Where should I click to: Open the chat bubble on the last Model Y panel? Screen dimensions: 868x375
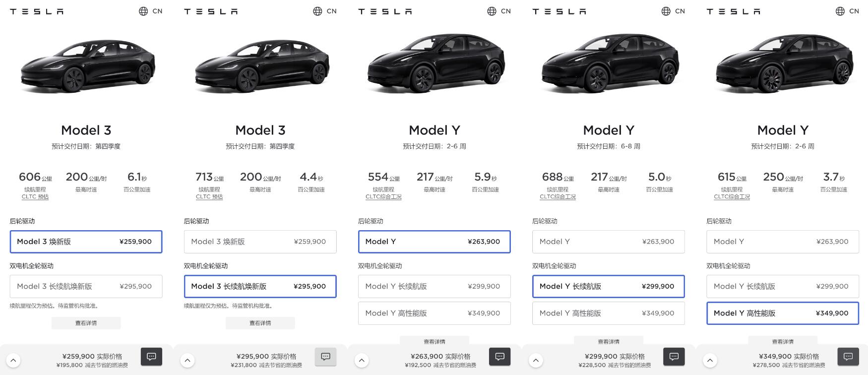(x=848, y=357)
